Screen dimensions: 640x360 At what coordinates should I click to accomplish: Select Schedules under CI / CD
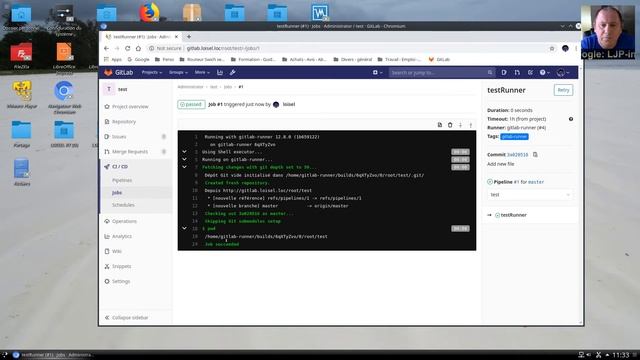[x=123, y=205]
